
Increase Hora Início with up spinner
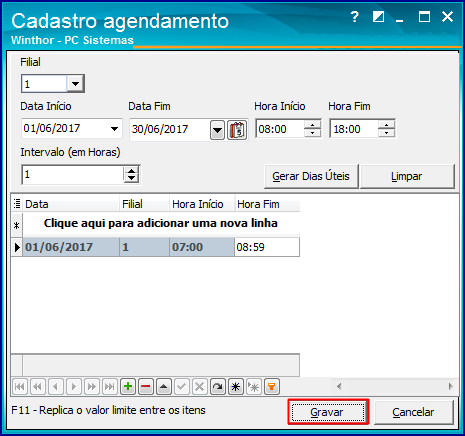click(x=312, y=125)
